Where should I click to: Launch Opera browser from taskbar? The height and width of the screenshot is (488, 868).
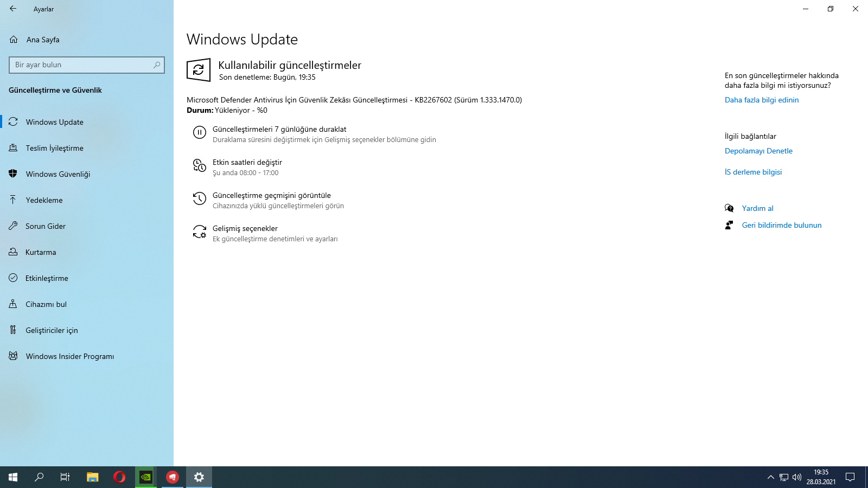[x=119, y=477]
